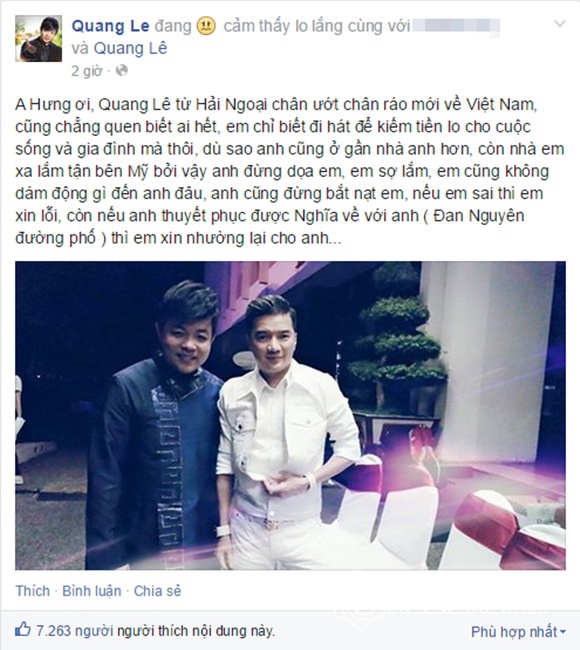Click the thumbs-up likes icon

click(x=23, y=630)
